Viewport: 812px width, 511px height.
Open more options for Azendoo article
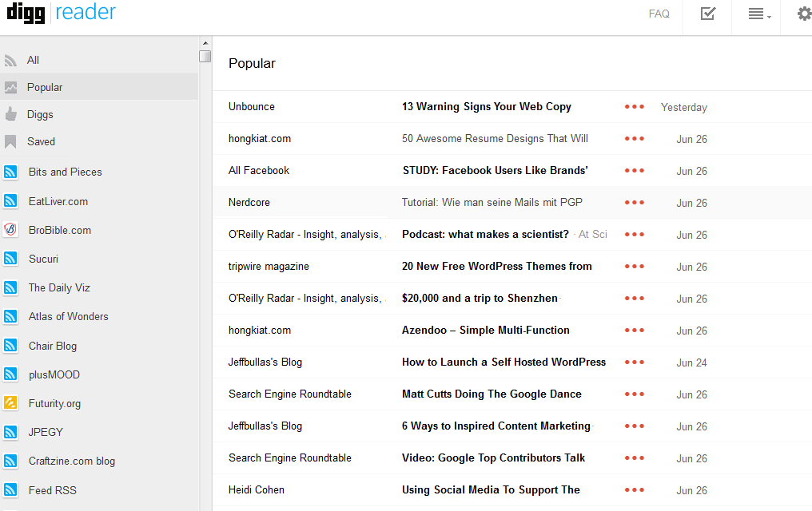coord(635,331)
